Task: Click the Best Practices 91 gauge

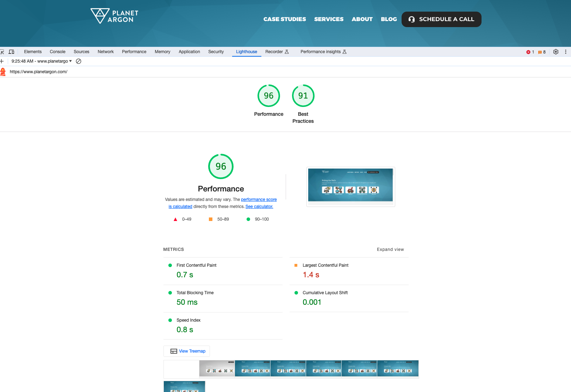Action: pyautogui.click(x=303, y=96)
